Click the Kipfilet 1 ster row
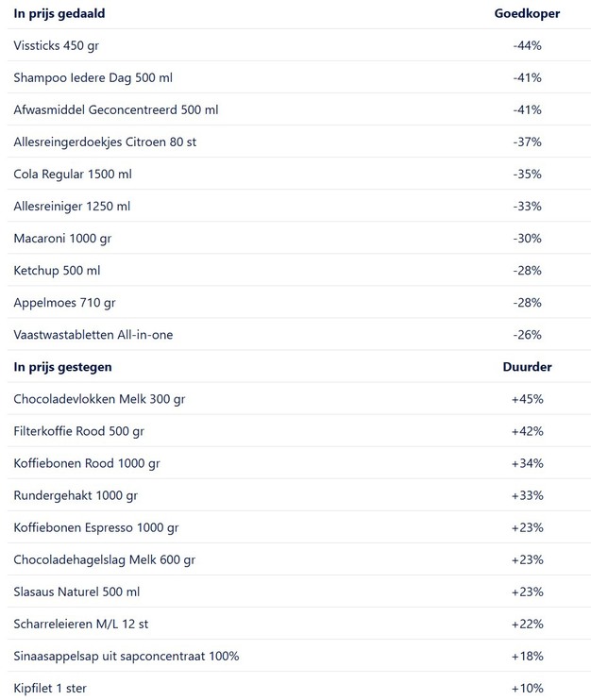 (x=50, y=688)
